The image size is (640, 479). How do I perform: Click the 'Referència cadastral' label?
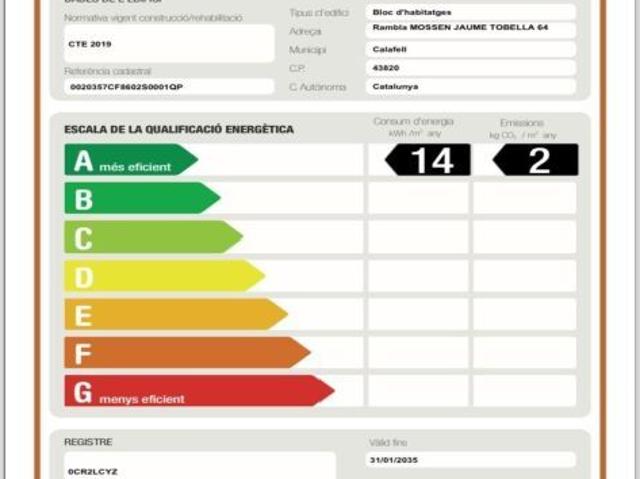(108, 71)
